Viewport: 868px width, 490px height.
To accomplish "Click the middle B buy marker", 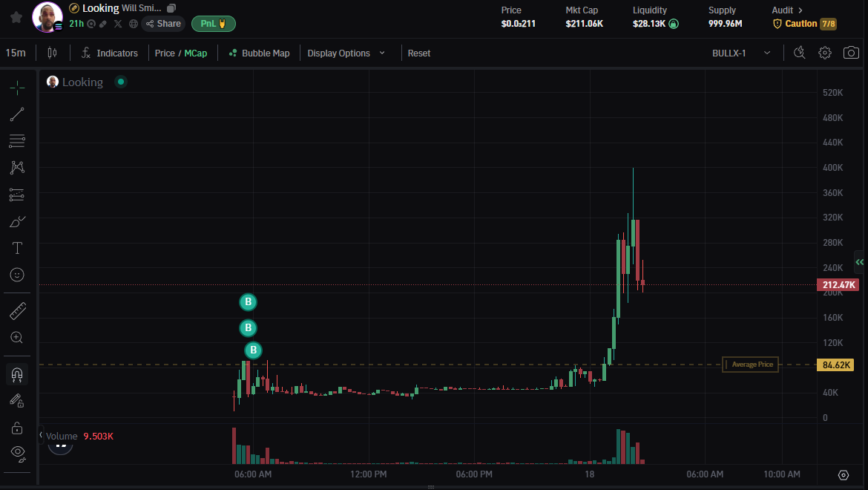I will coord(248,327).
